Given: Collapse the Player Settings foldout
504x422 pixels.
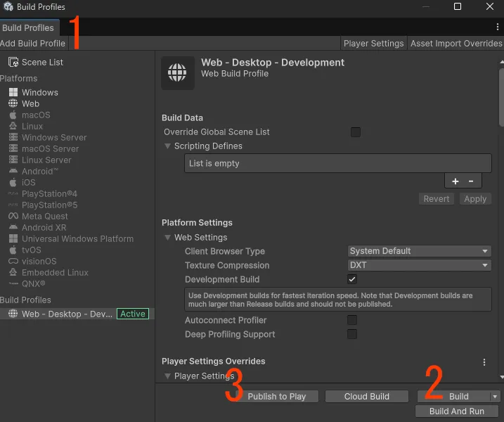Looking at the screenshot, I should click(167, 376).
